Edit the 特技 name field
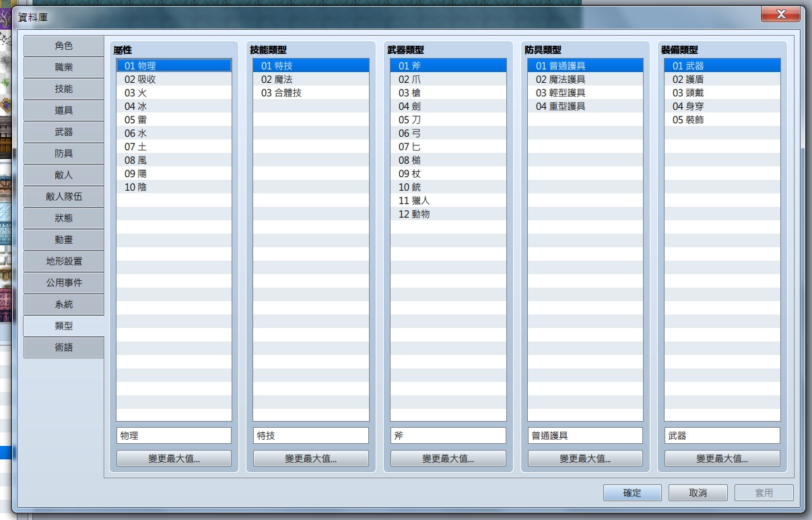The width and height of the screenshot is (812, 520). (x=311, y=436)
